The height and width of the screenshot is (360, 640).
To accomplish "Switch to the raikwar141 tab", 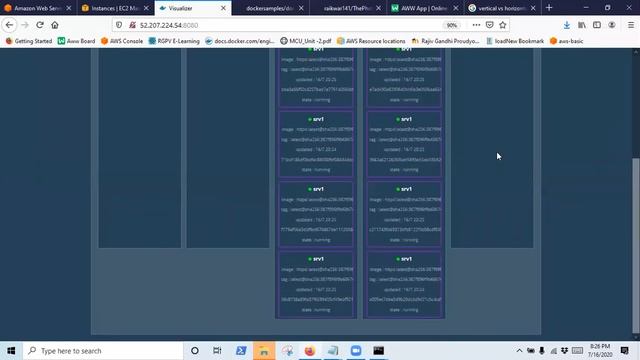I will click(348, 8).
